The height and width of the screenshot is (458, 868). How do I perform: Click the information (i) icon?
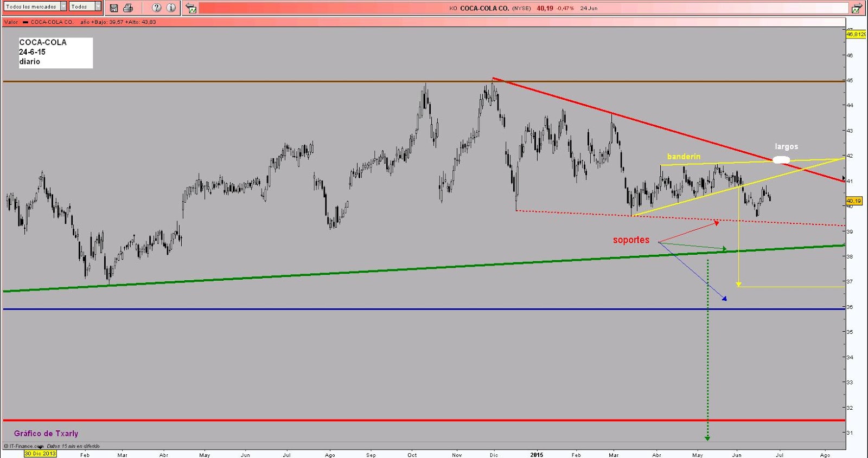pyautogui.click(x=171, y=8)
